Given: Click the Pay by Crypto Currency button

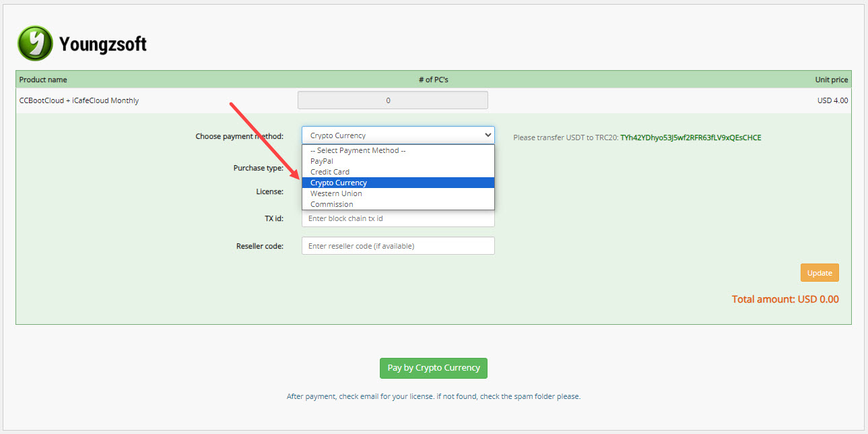Looking at the screenshot, I should point(433,368).
